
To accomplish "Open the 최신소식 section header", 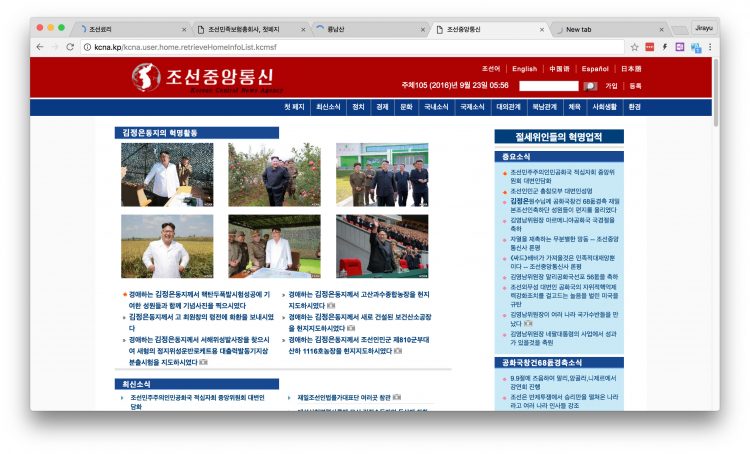I will (197, 384).
